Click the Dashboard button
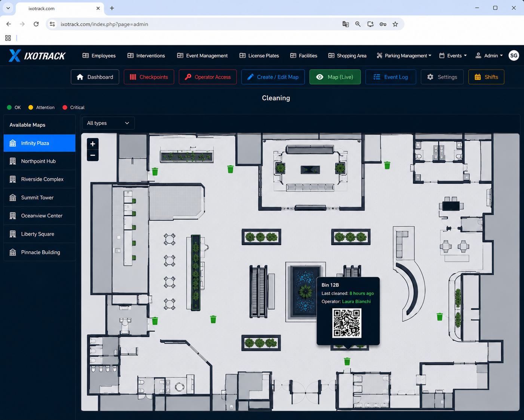The height and width of the screenshot is (420, 524). (95, 77)
